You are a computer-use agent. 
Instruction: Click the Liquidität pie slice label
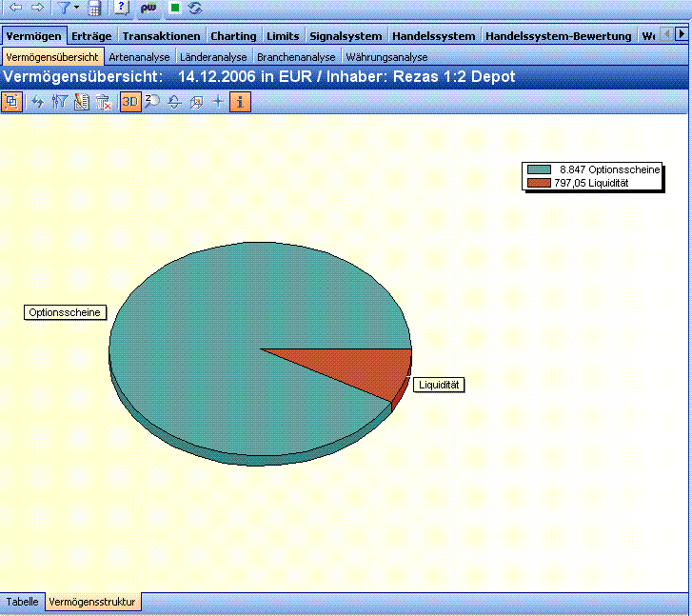(x=440, y=385)
